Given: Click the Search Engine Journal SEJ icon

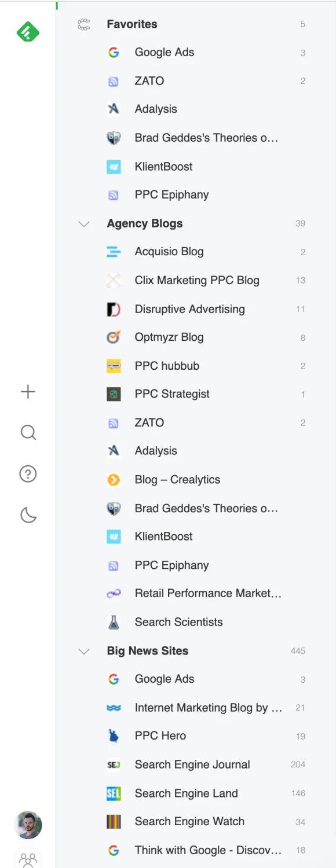Looking at the screenshot, I should coord(114,765).
